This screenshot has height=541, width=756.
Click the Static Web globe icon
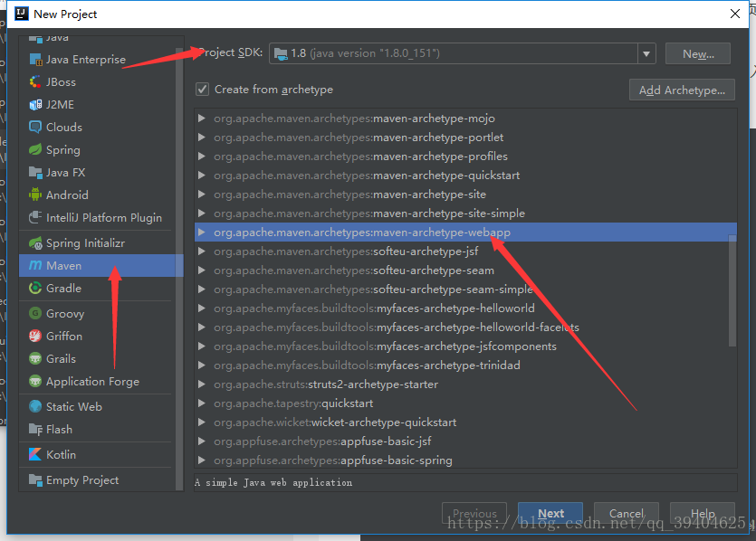pyautogui.click(x=35, y=406)
